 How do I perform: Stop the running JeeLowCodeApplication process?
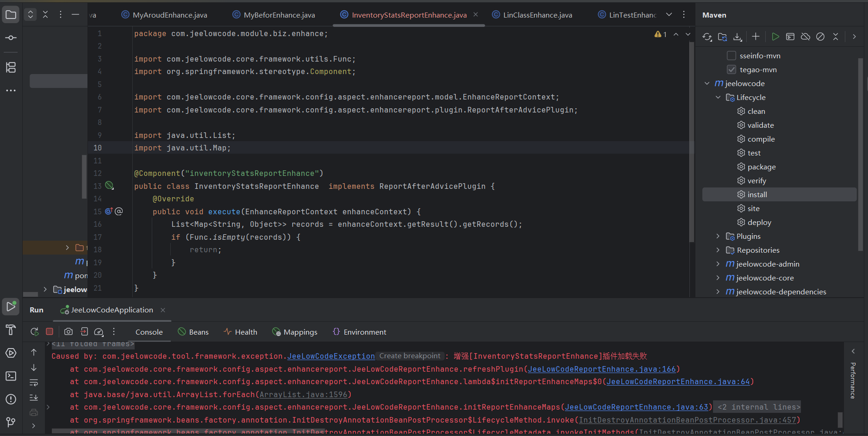pyautogui.click(x=50, y=331)
